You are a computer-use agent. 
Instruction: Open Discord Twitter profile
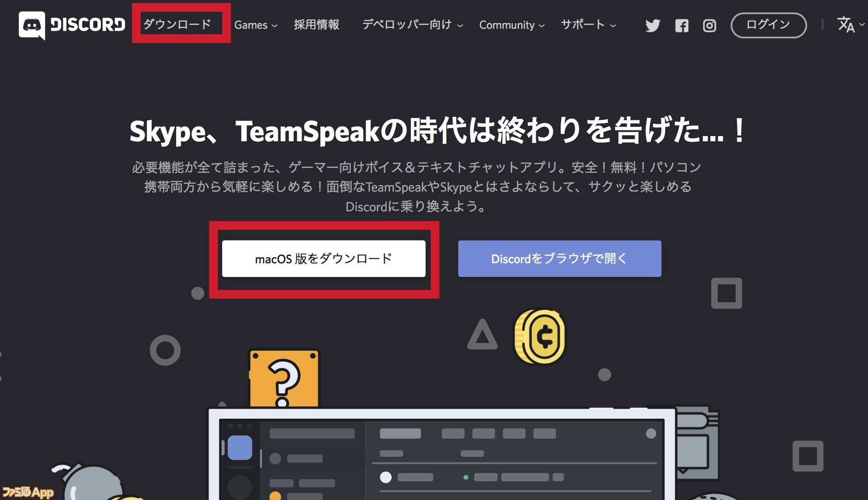(x=651, y=24)
